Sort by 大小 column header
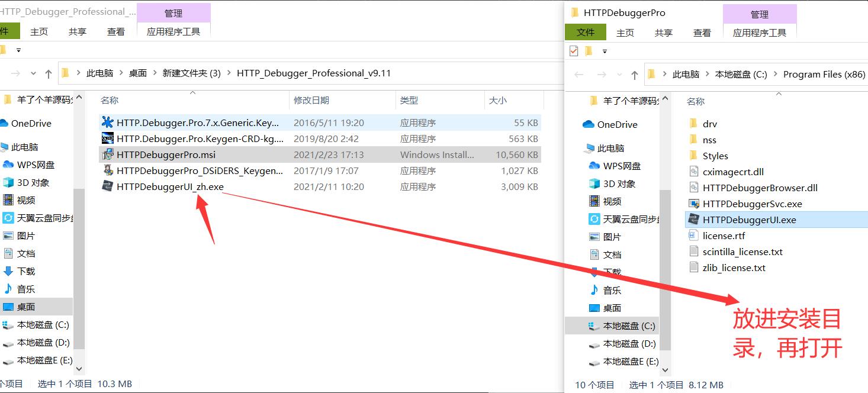 click(513, 101)
